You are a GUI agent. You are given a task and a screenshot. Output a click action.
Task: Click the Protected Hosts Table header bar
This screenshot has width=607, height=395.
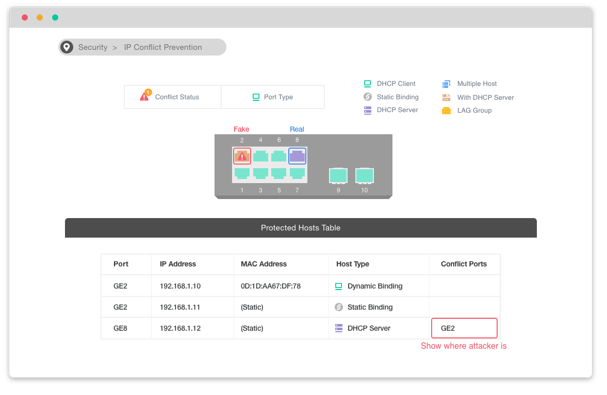click(301, 228)
